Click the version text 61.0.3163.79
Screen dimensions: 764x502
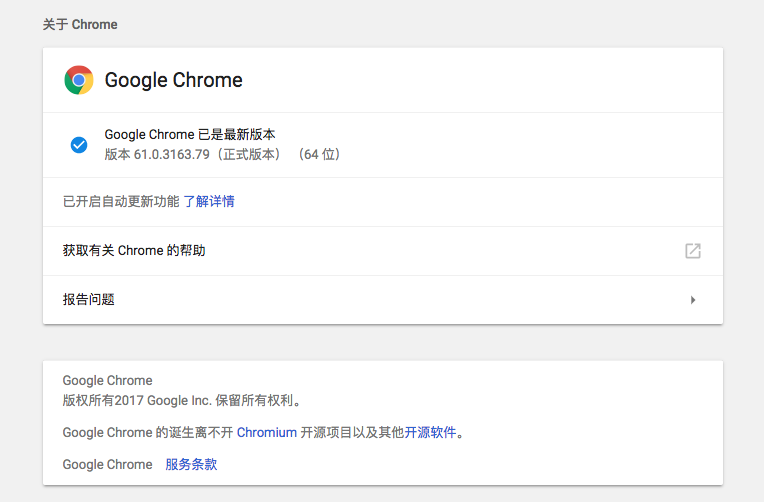coord(172,154)
